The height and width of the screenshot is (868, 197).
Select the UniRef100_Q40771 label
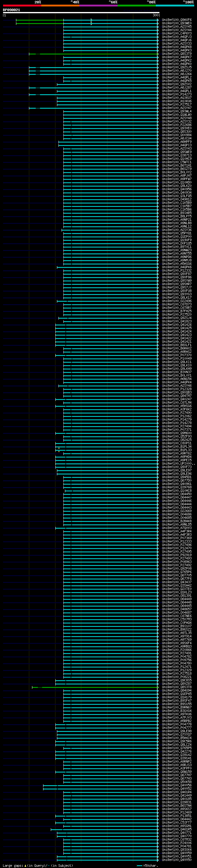click(176, 833)
